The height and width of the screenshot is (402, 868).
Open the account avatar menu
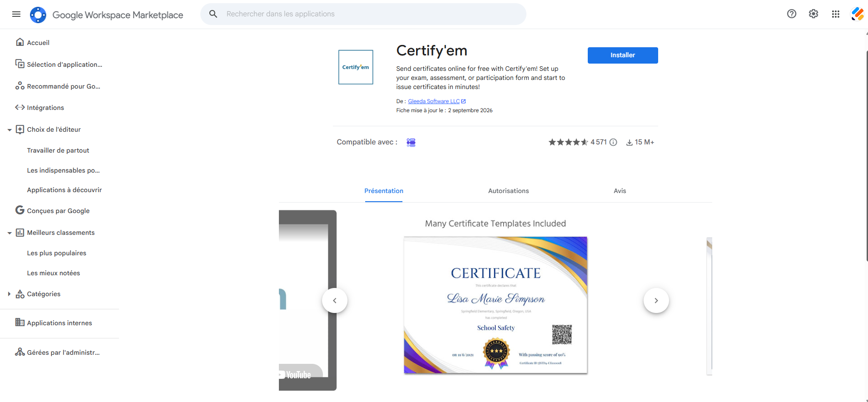pos(858,14)
